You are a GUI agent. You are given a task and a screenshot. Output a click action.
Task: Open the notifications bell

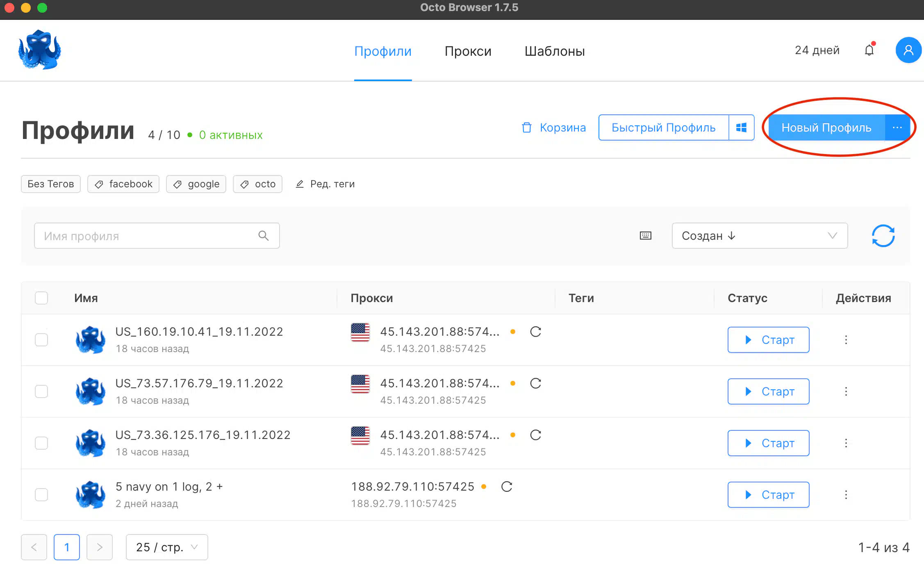(869, 50)
